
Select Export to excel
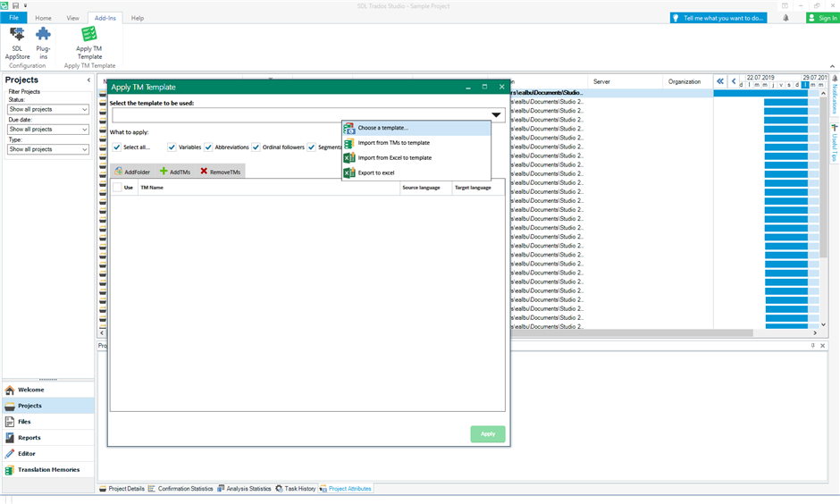[x=416, y=173]
